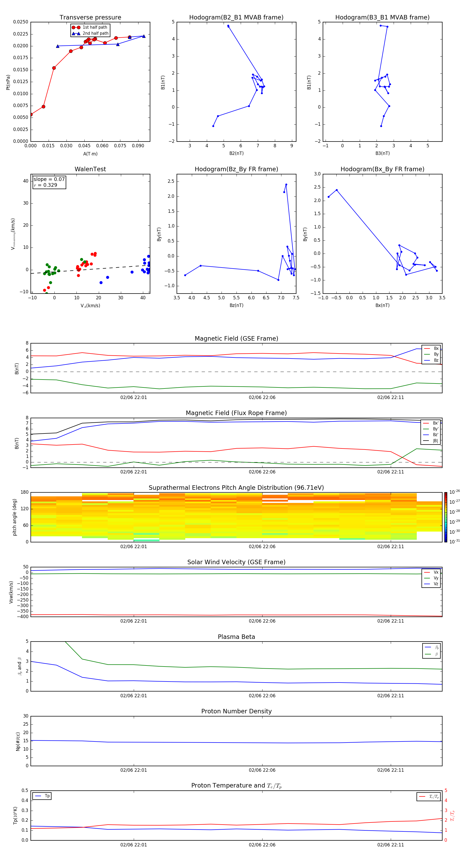The image size is (473, 868).
Task: Click the Hodogram(Bz_By FR frame) title
Action: point(236,169)
